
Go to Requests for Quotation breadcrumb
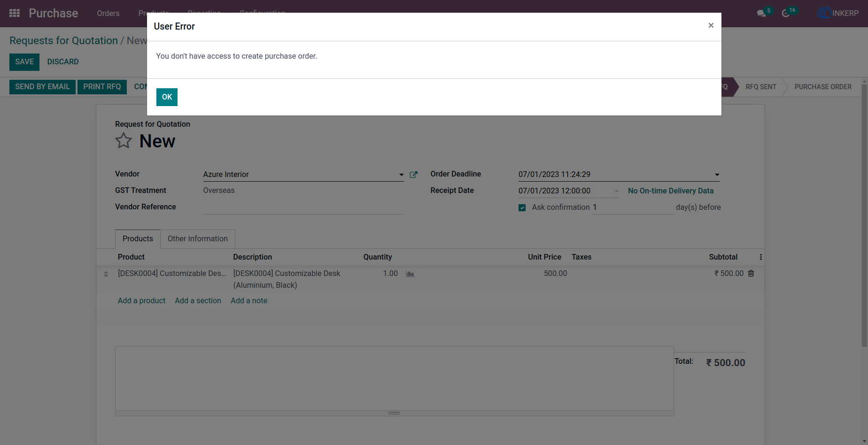(63, 41)
